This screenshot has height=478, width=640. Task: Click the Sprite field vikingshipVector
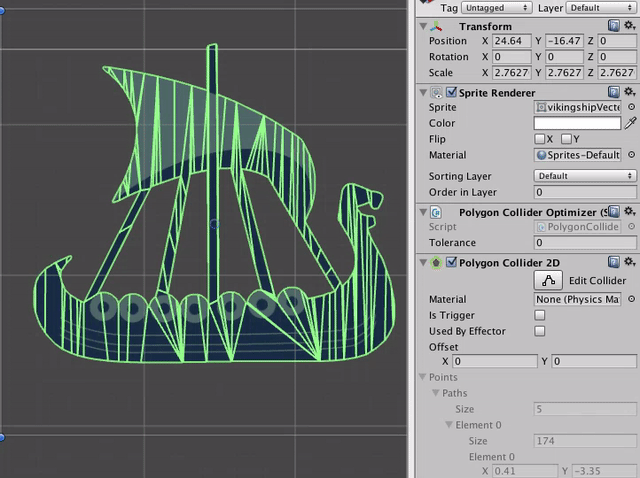pyautogui.click(x=577, y=107)
